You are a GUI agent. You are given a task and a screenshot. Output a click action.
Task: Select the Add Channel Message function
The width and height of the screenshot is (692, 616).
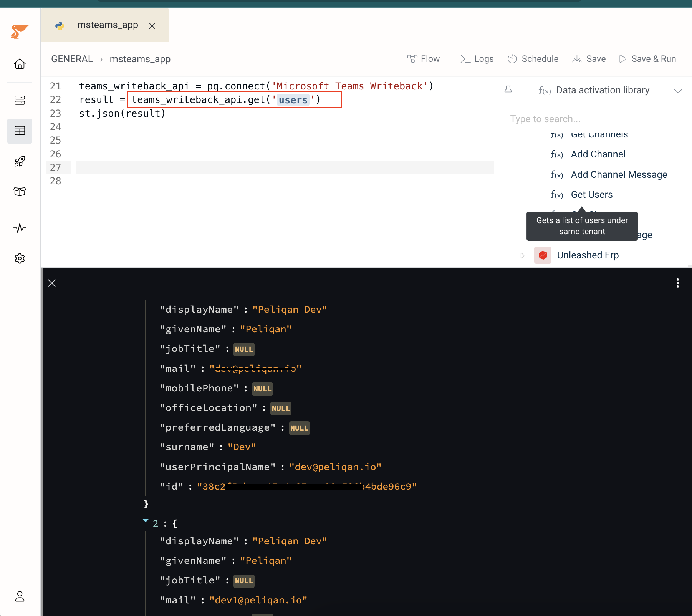click(619, 175)
